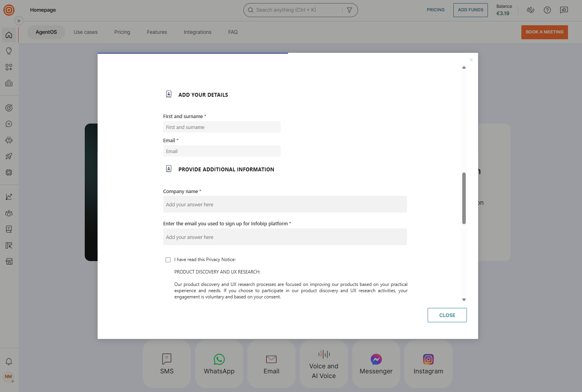Image resolution: width=582 pixels, height=392 pixels.
Task: Check the Privacy Notice checkbox
Action: click(168, 260)
